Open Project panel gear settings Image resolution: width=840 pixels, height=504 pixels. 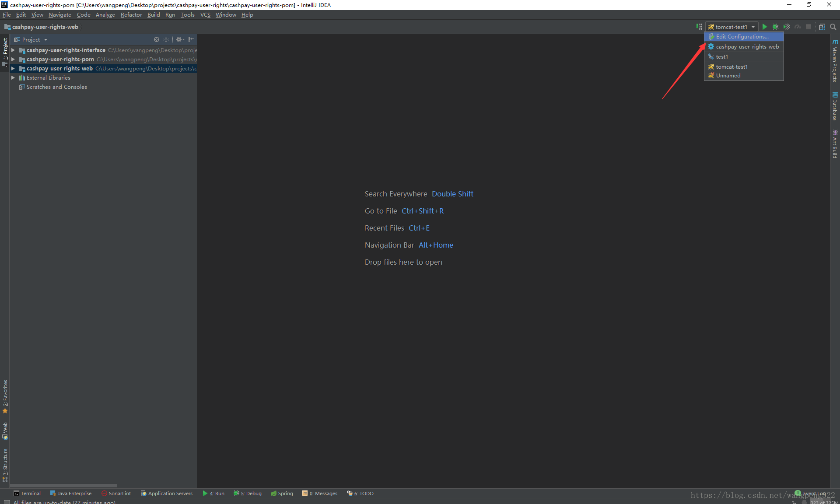(179, 39)
